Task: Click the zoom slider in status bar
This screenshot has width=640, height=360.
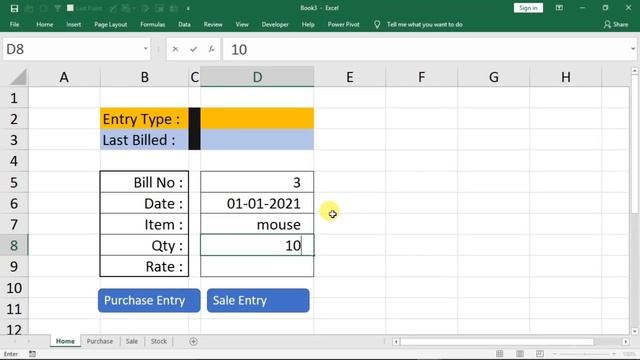Action: coord(584,354)
